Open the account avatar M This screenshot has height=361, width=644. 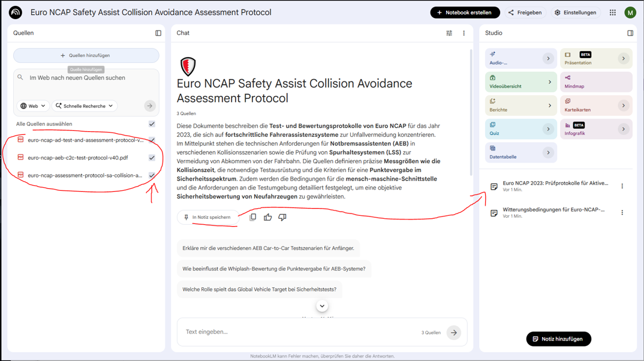pos(630,13)
